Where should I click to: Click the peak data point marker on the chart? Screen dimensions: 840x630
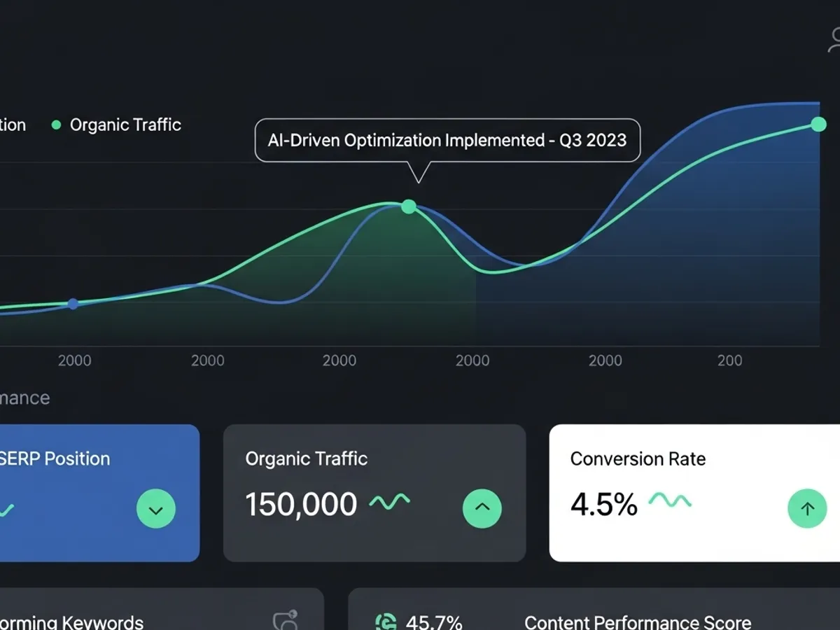pos(408,206)
